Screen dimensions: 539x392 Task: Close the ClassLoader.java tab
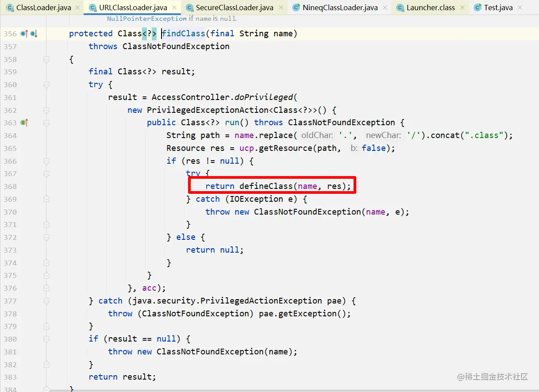coord(77,8)
